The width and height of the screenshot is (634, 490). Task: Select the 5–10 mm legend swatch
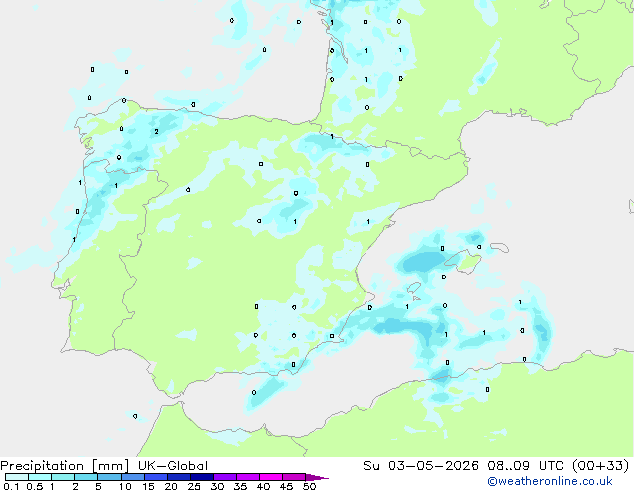click(x=109, y=477)
